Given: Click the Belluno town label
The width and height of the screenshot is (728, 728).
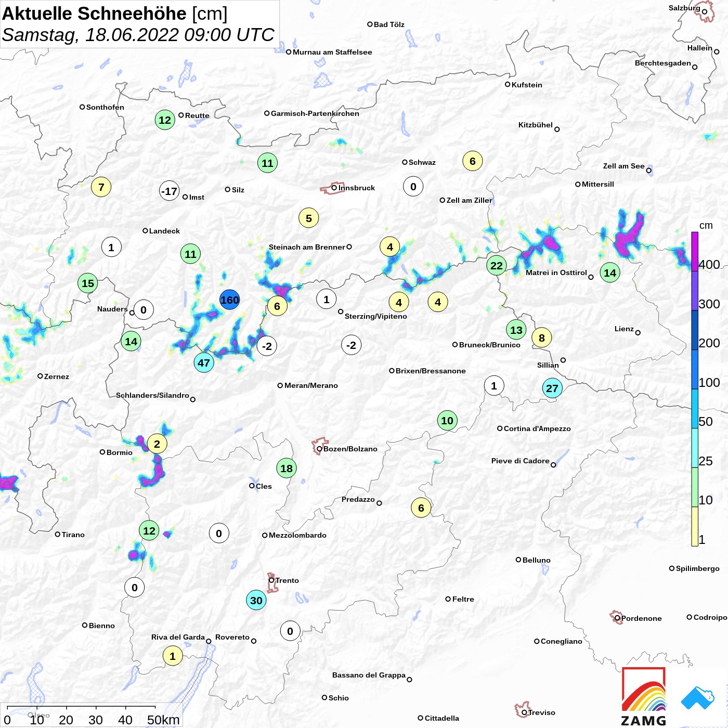Looking at the screenshot, I should pos(536,560).
